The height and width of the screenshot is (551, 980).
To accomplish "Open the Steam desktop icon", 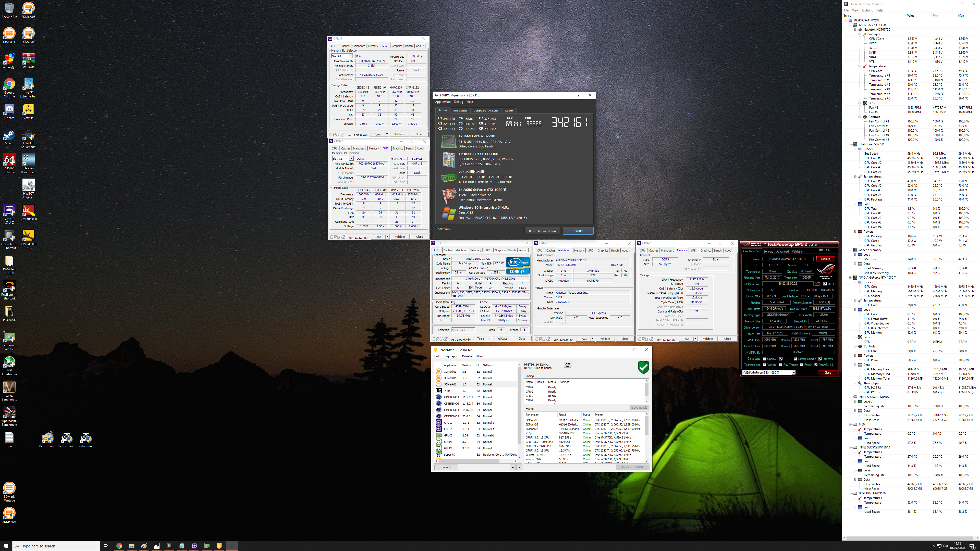I will (9, 137).
